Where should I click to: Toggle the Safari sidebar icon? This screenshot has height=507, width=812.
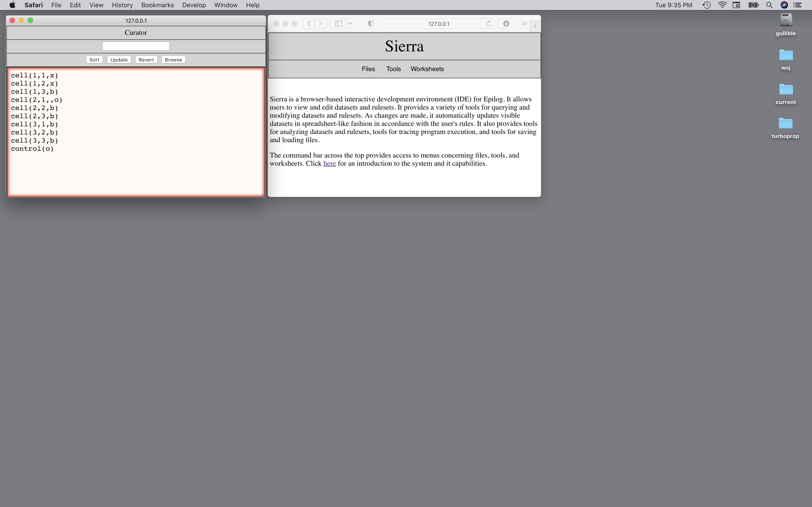point(338,24)
